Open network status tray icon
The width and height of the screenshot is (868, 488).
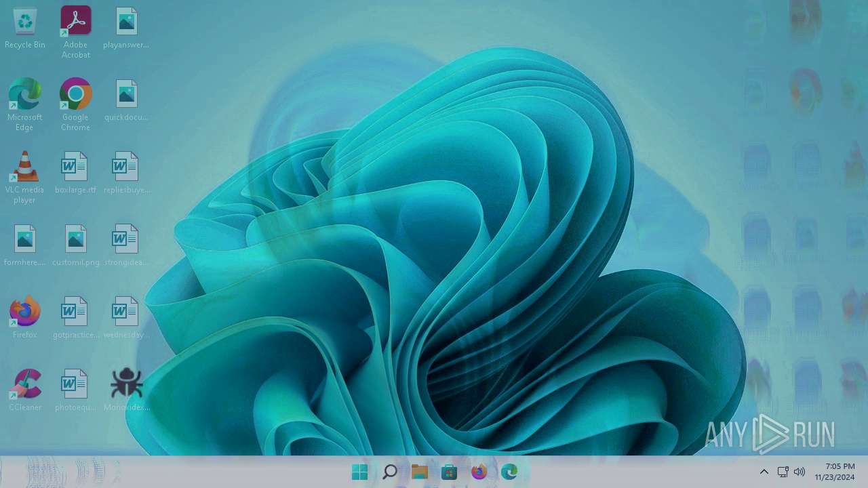783,472
